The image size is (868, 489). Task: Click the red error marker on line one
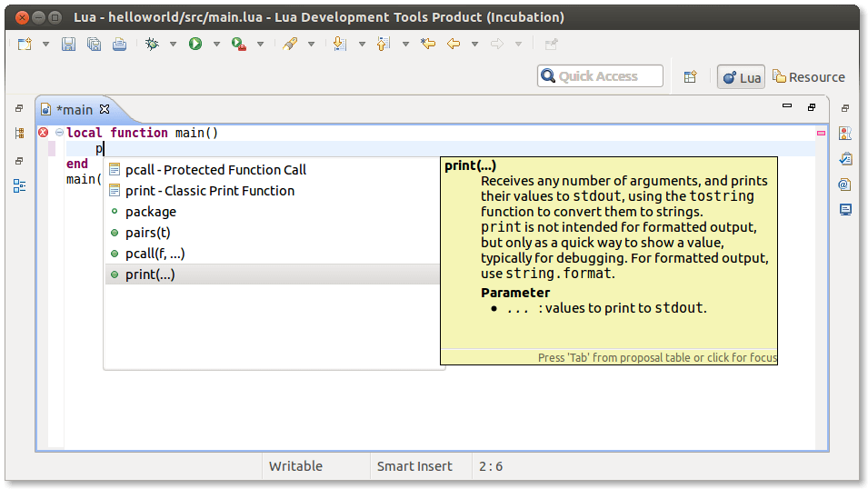[x=44, y=133]
